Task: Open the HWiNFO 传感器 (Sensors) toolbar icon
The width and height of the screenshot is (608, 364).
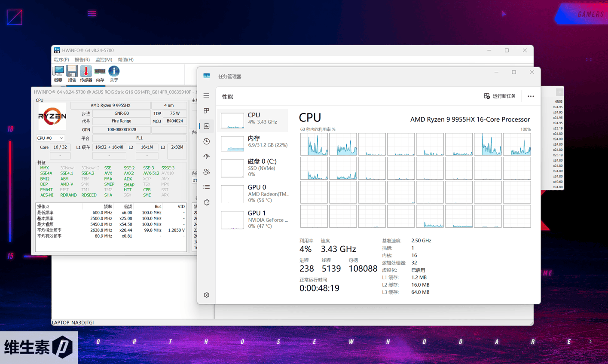Action: coord(86,73)
